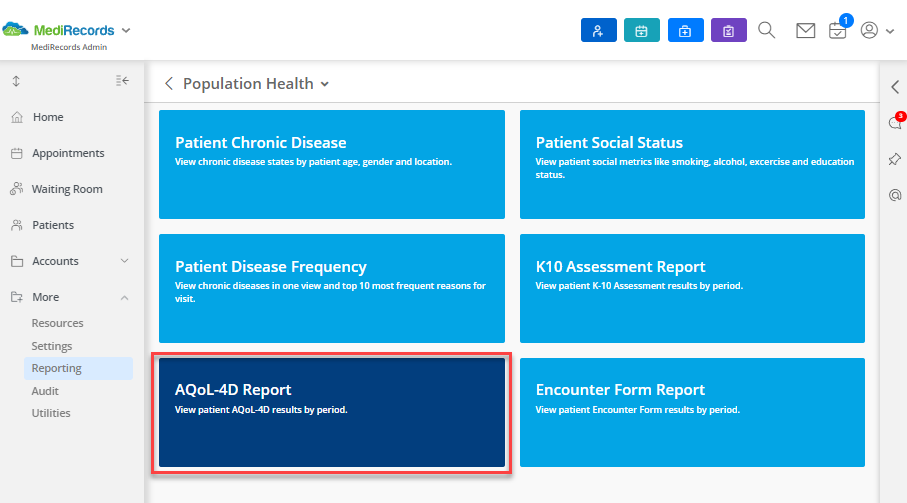Select Reporting in the sidebar
907x503 pixels.
[78, 368]
